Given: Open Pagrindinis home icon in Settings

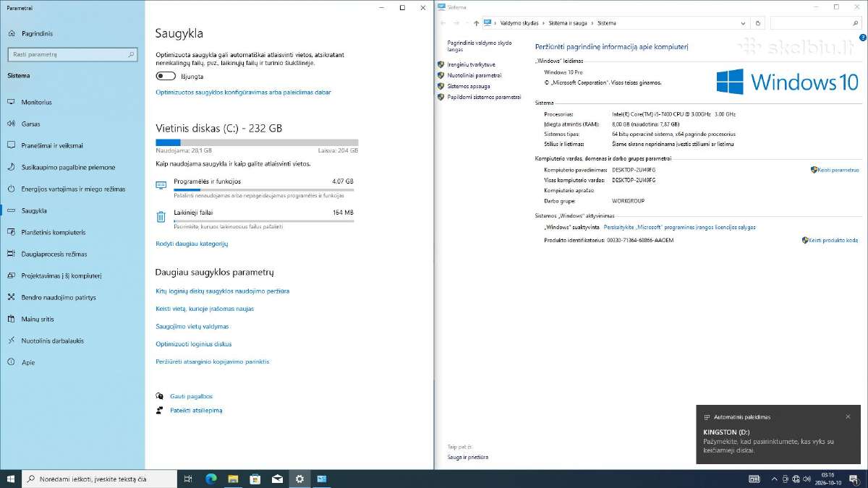Looking at the screenshot, I should coord(12,33).
